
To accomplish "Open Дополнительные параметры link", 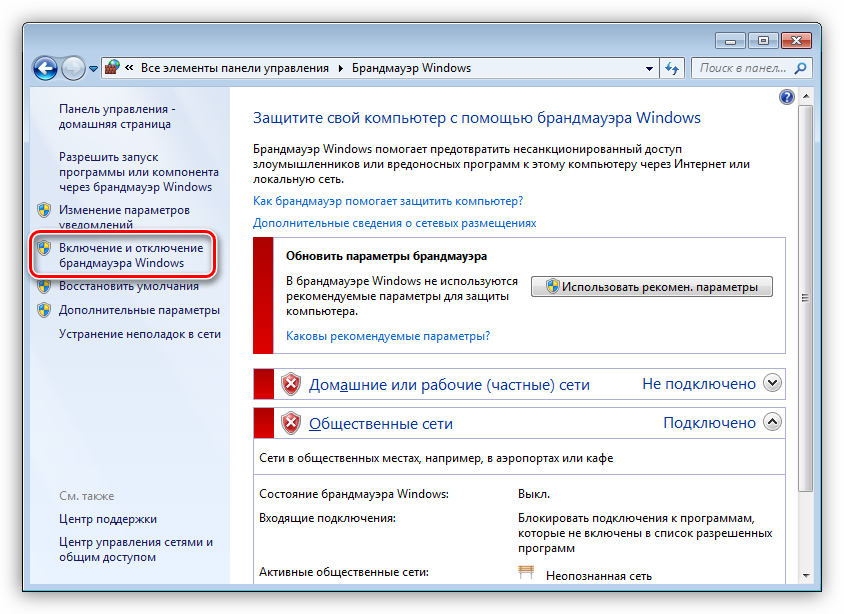I will click(x=139, y=310).
